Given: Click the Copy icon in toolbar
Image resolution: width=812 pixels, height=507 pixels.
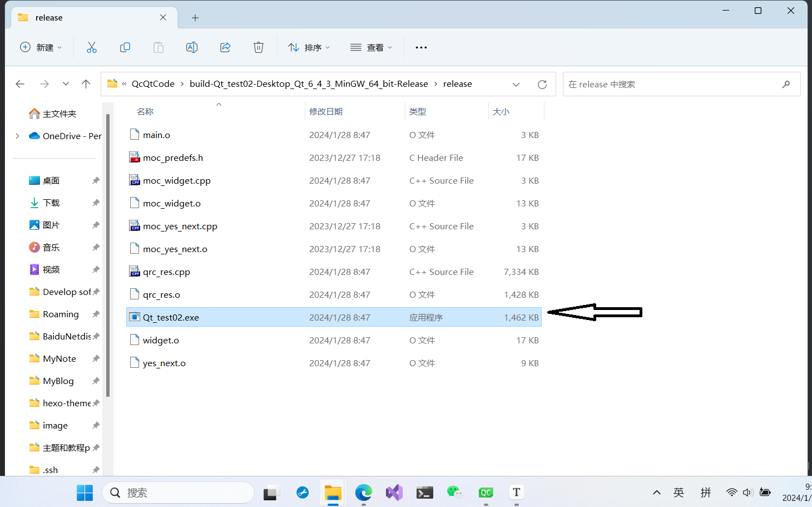Looking at the screenshot, I should click(x=125, y=47).
